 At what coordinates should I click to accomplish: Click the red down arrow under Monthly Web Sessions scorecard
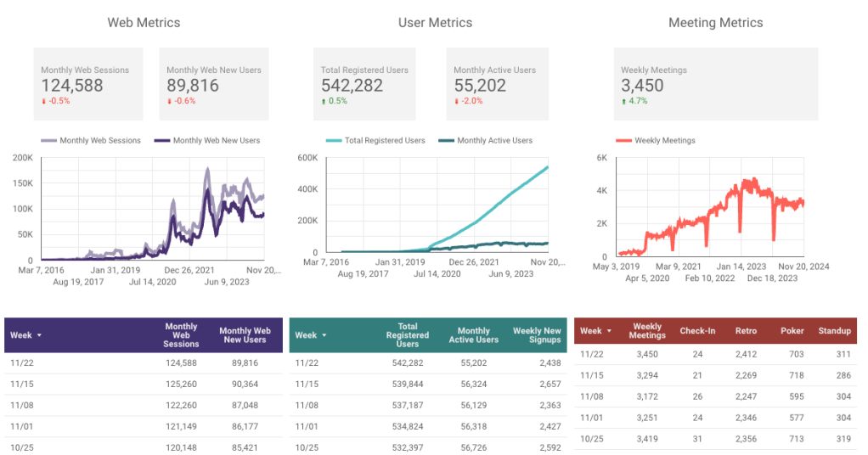click(44, 101)
